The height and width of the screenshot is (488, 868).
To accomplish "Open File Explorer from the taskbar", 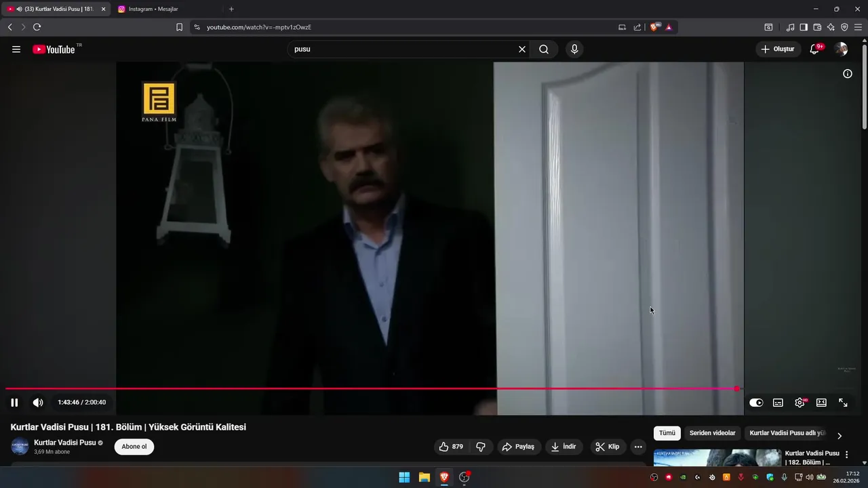I will coord(425,477).
